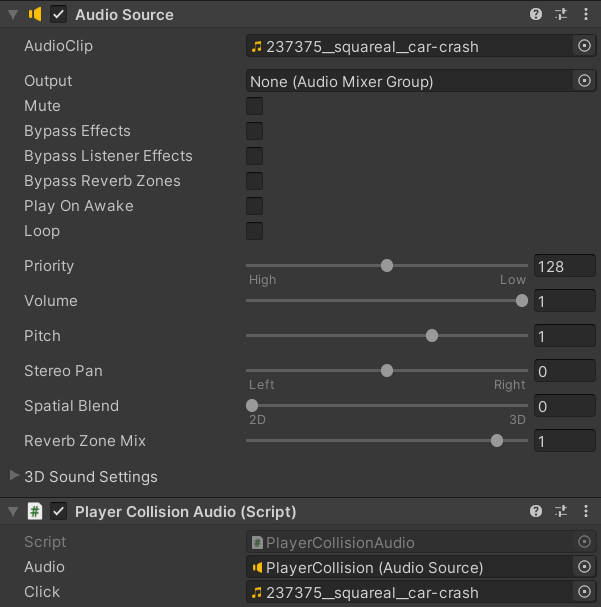
Task: Expand 3D Sound Settings section
Action: pos(14,476)
